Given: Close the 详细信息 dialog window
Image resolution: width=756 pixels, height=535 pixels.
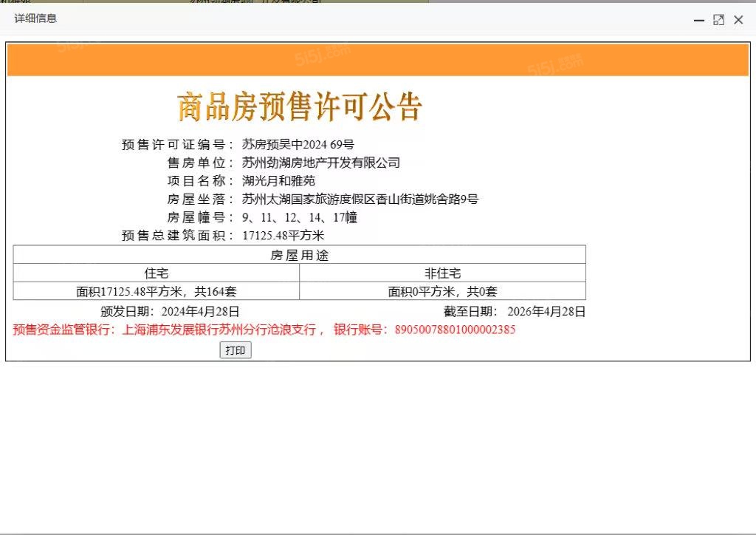Looking at the screenshot, I should pos(738,20).
